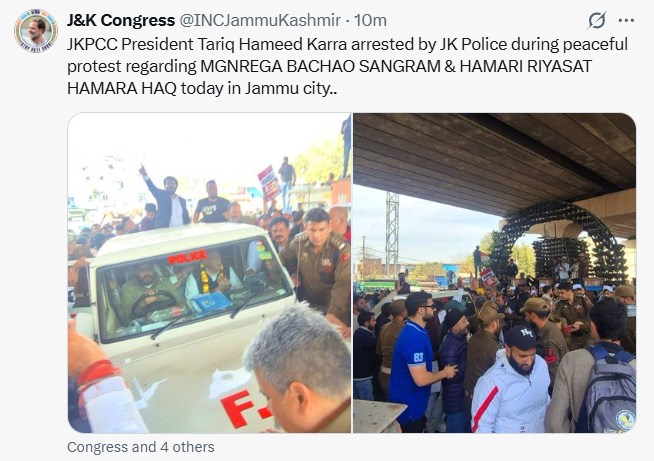Image resolution: width=654 pixels, height=461 pixels.
Task: Open the left photo of the police jeep
Action: (x=209, y=273)
